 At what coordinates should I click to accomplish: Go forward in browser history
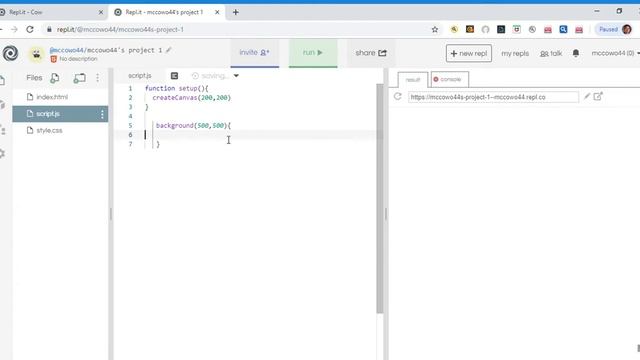point(14,29)
